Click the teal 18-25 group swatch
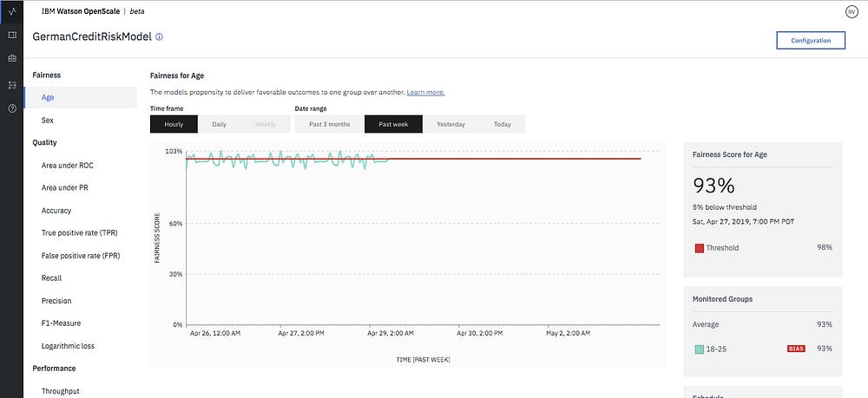Image resolution: width=868 pixels, height=398 pixels. tap(699, 349)
